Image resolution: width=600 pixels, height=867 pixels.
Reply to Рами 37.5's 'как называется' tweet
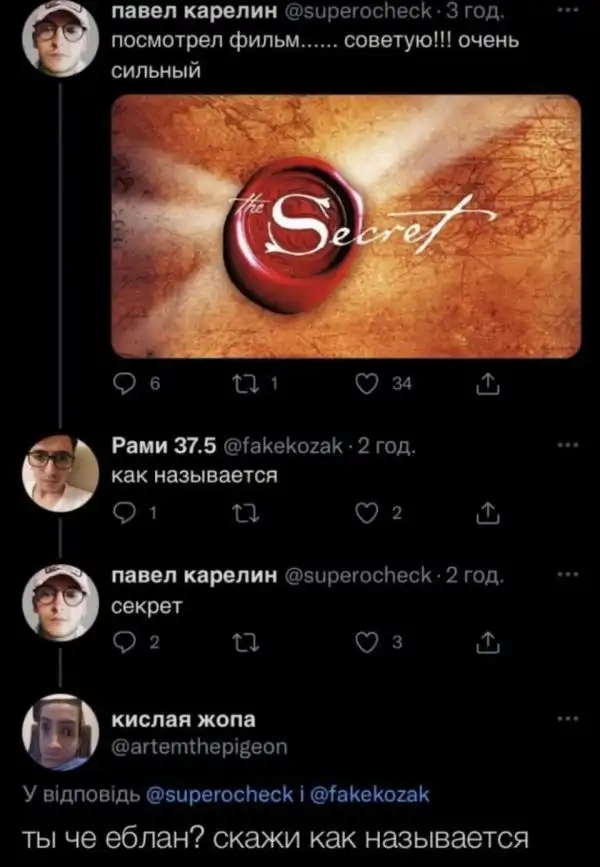coord(122,514)
